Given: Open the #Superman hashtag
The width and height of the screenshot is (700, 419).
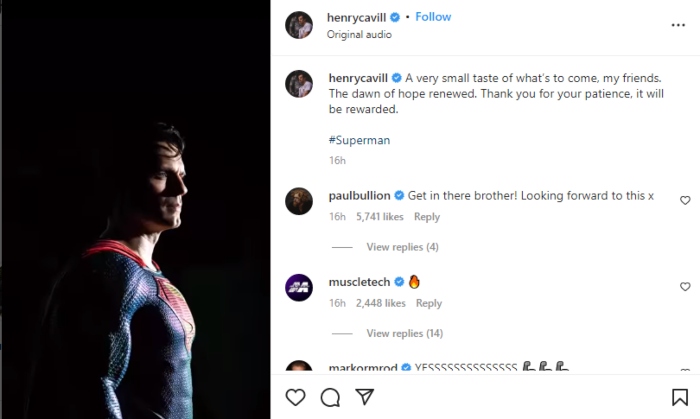Looking at the screenshot, I should click(359, 141).
